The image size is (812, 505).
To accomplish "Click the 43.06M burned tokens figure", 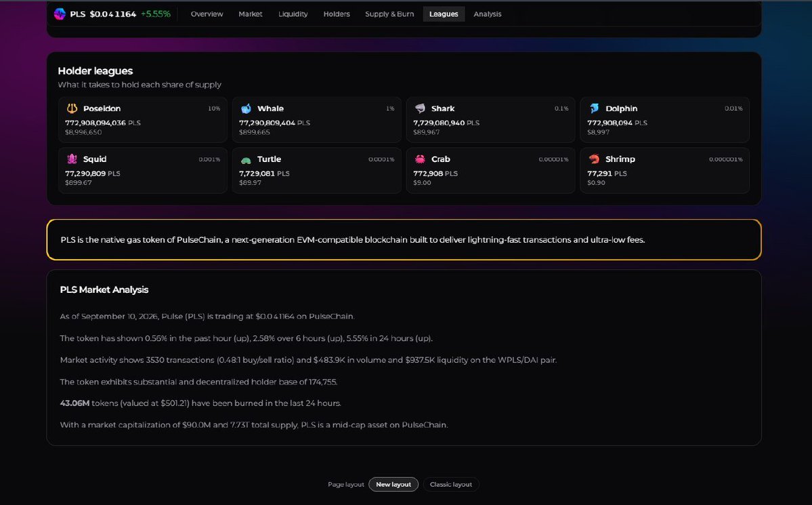I will 74,403.
